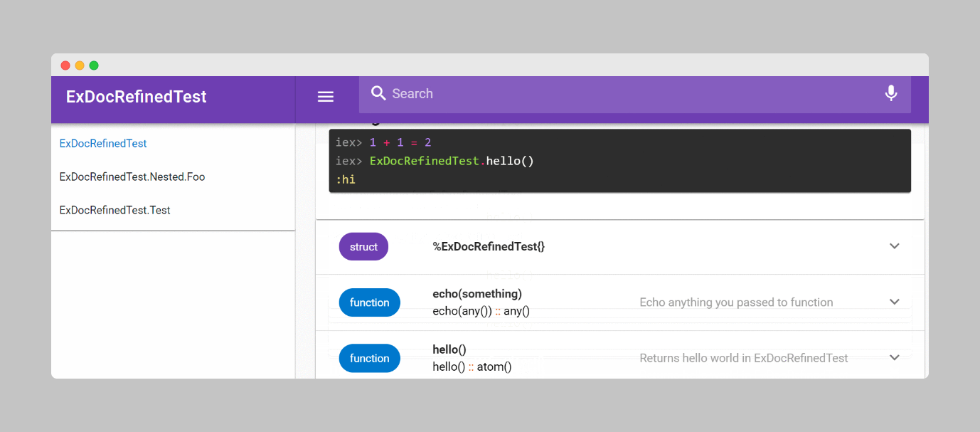Click the purple struct badge
Image resolution: width=980 pixels, height=432 pixels.
(x=363, y=246)
